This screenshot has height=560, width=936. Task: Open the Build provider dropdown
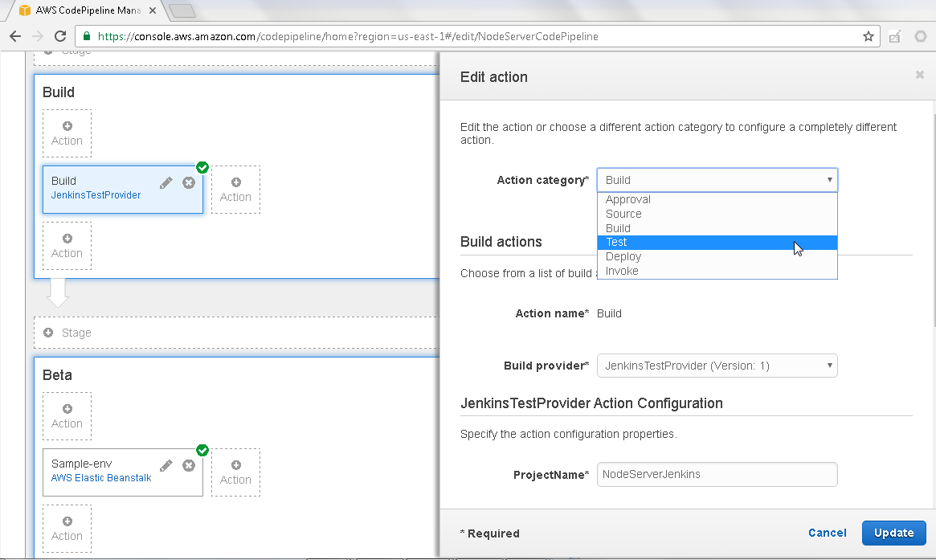pyautogui.click(x=717, y=366)
